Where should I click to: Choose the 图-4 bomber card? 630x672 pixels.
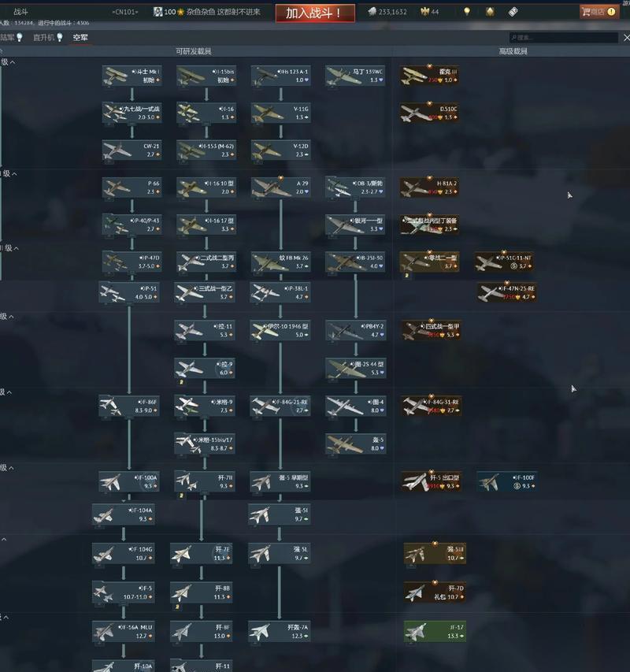coord(355,406)
